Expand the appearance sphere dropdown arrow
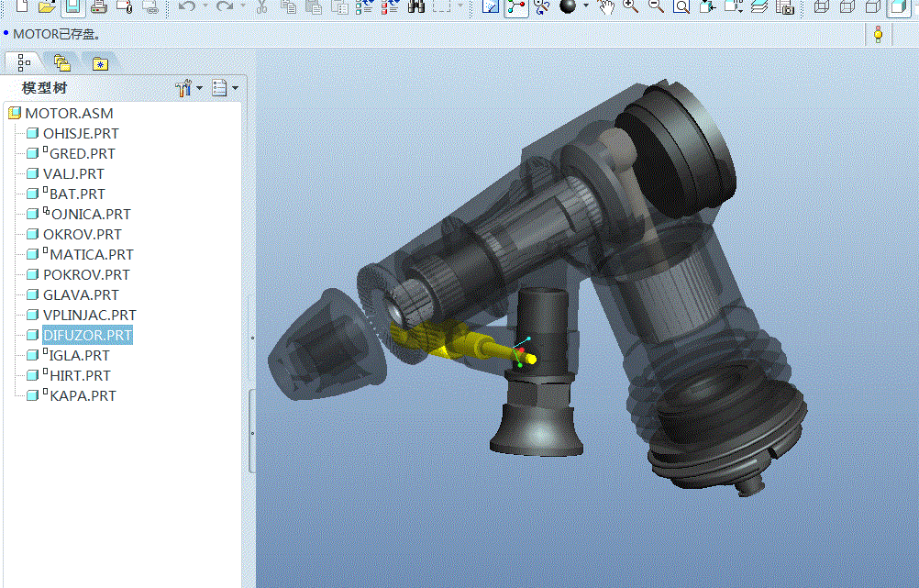Image resolution: width=919 pixels, height=588 pixels. 586,7
